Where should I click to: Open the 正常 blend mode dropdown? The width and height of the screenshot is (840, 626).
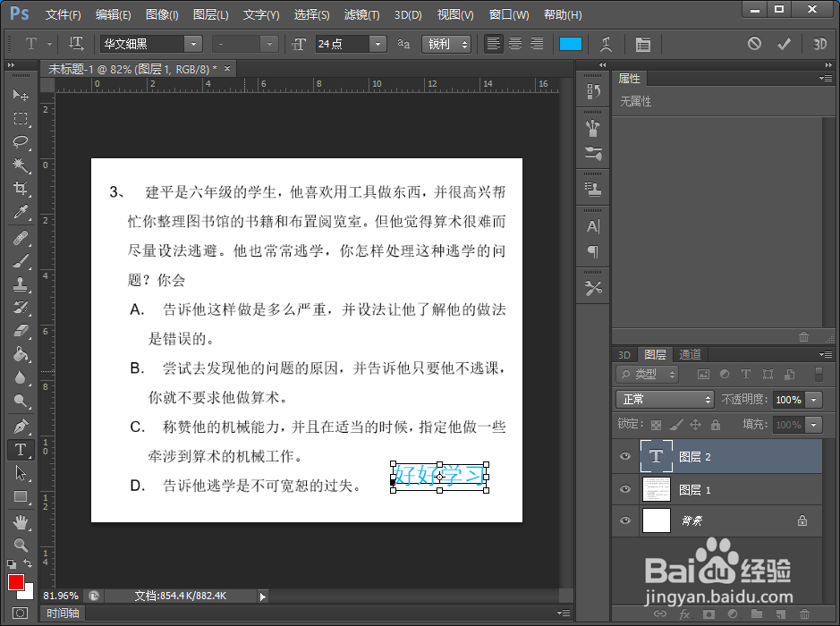(x=666, y=400)
